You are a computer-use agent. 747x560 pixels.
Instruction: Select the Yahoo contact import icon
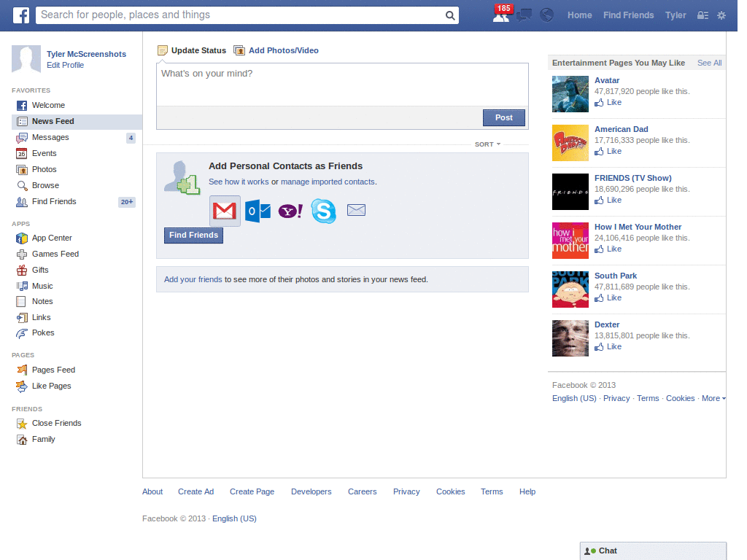290,211
